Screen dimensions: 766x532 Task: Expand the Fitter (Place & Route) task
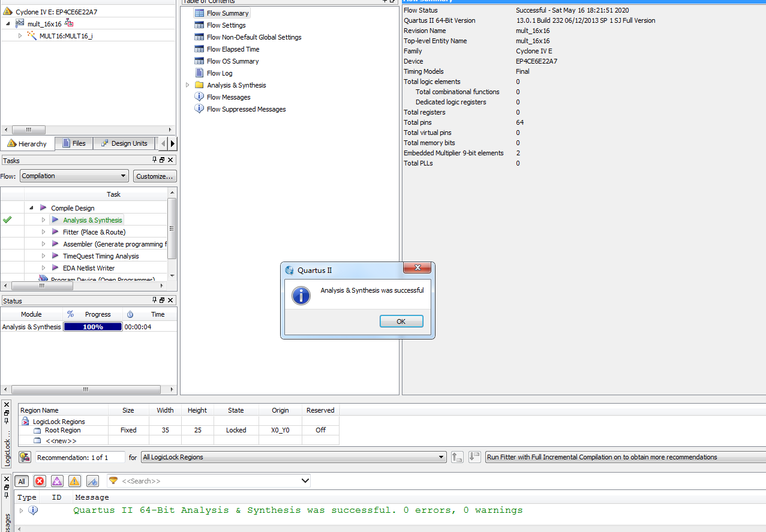pos(43,232)
